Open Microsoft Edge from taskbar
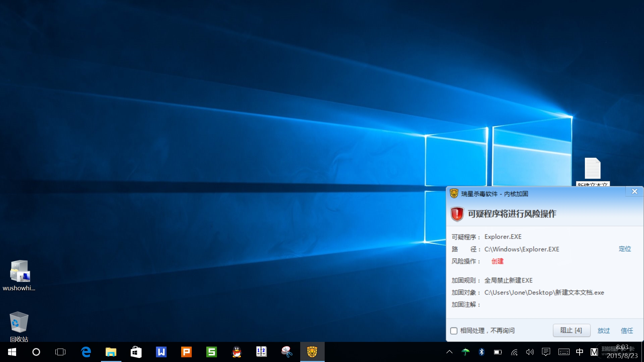The image size is (644, 362). click(86, 352)
